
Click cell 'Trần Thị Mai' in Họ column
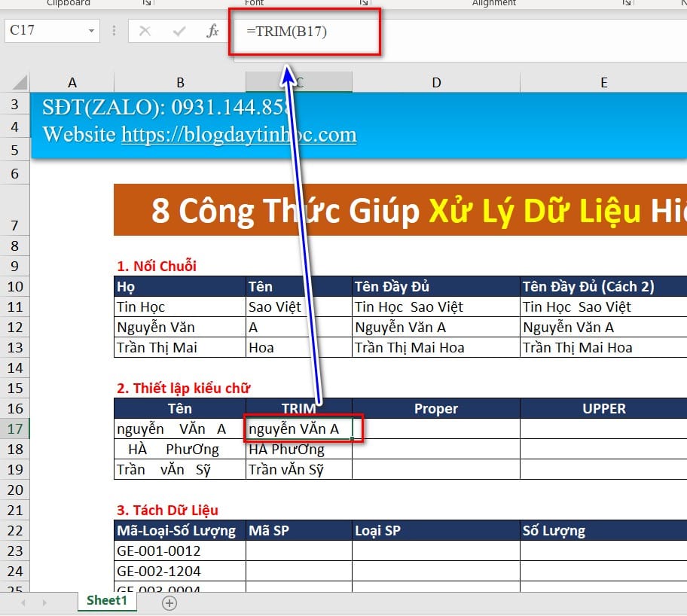[180, 347]
